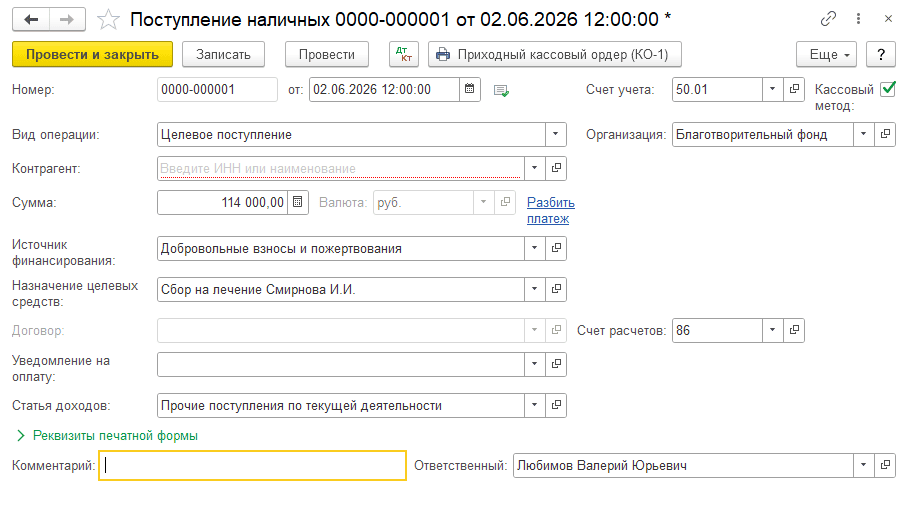
Task: Show accounting entries via Дт/Кт icon
Action: tap(404, 55)
